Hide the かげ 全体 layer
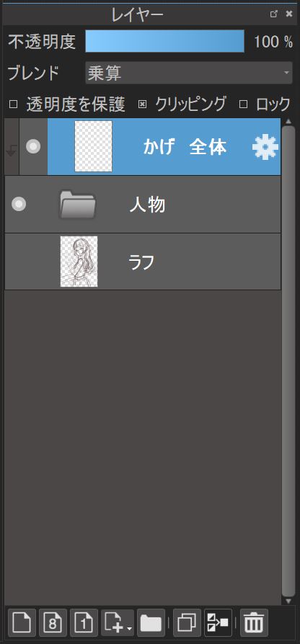The width and height of the screenshot is (300, 644). (33, 147)
